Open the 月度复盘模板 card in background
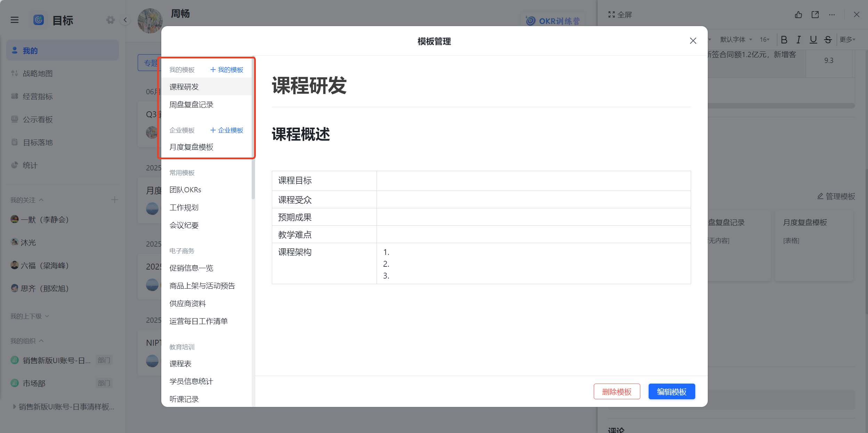Image resolution: width=868 pixels, height=433 pixels. 814,245
